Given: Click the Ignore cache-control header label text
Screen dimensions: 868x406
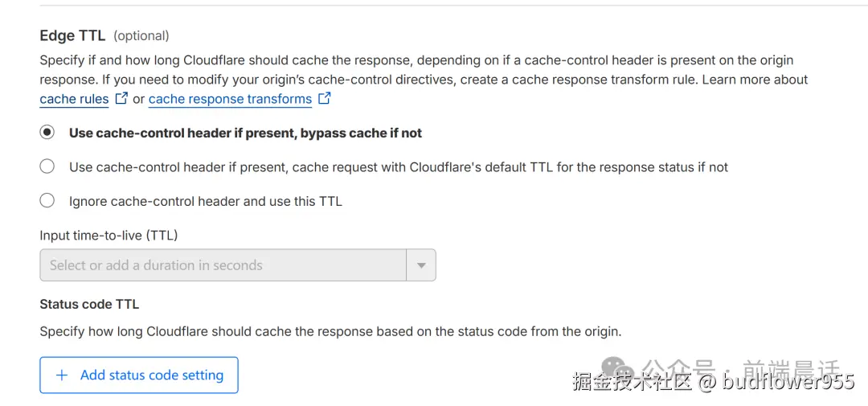Looking at the screenshot, I should pos(206,201).
